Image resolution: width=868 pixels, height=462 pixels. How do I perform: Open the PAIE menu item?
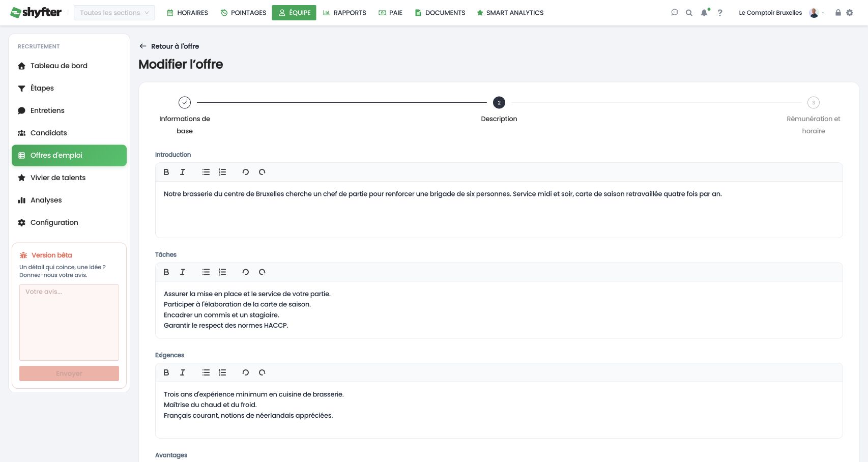click(x=390, y=13)
